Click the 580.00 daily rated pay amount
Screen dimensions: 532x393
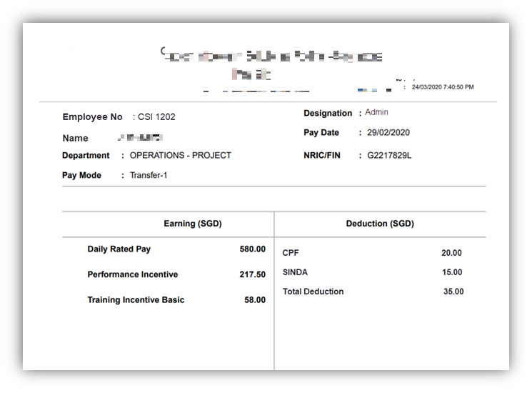252,249
